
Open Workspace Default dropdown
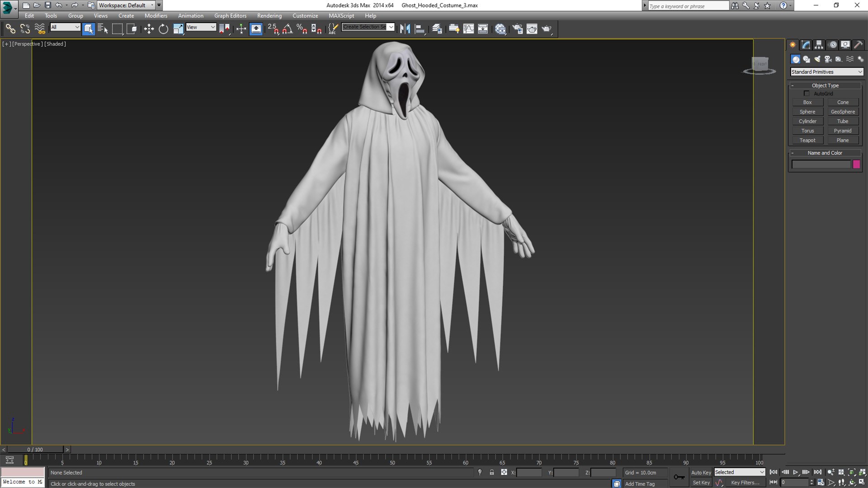[x=126, y=5]
